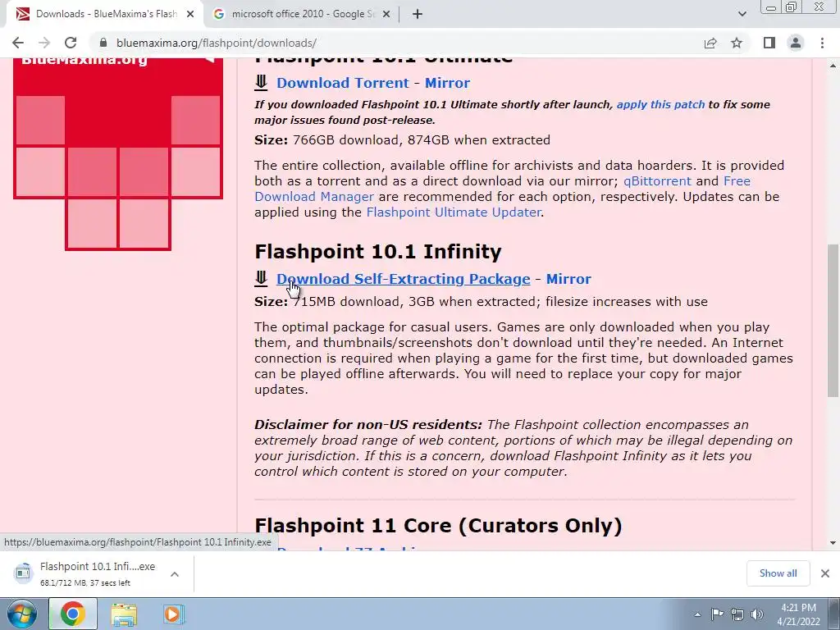Show hidden system tray icons
This screenshot has width=840, height=630.
click(697, 614)
